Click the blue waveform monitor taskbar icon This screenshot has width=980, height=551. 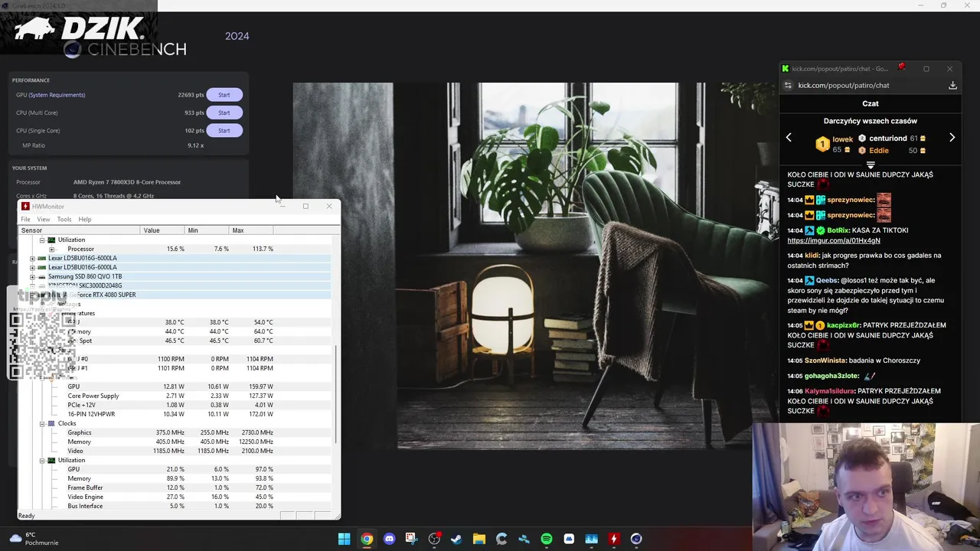pos(591,539)
